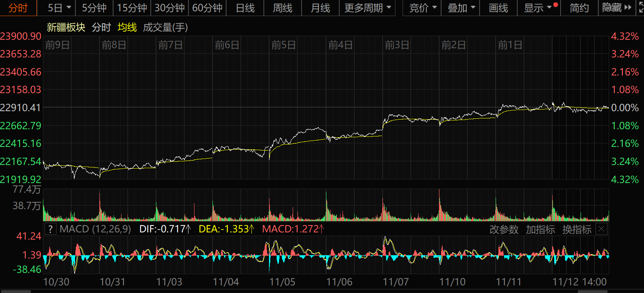
Task: Open the 画线 drawing tool
Action: [498, 8]
